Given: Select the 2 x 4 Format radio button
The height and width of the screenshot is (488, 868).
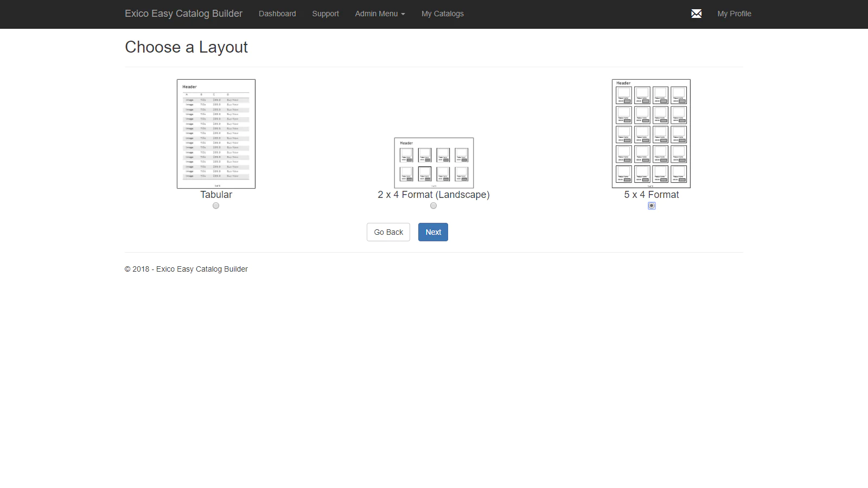Looking at the screenshot, I should click(433, 206).
